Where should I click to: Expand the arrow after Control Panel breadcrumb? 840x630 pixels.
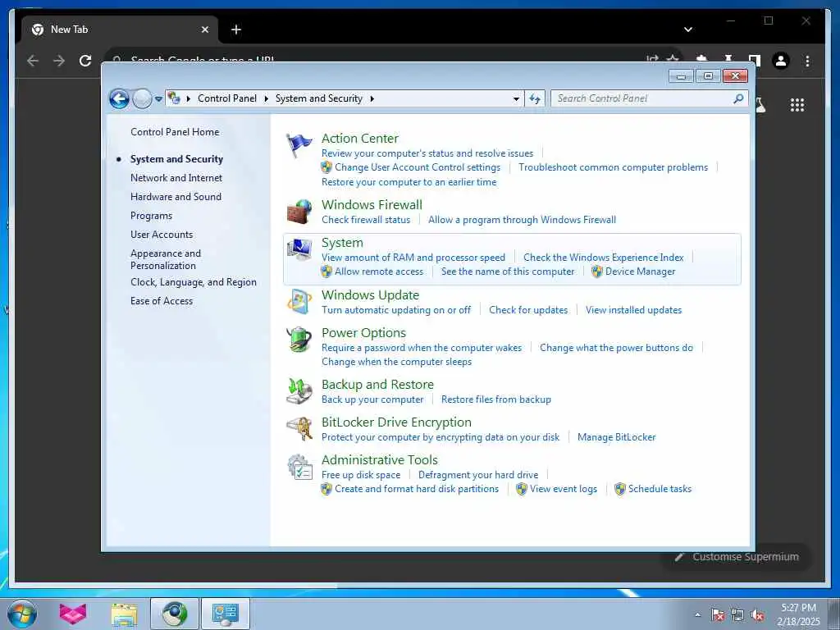coord(266,98)
